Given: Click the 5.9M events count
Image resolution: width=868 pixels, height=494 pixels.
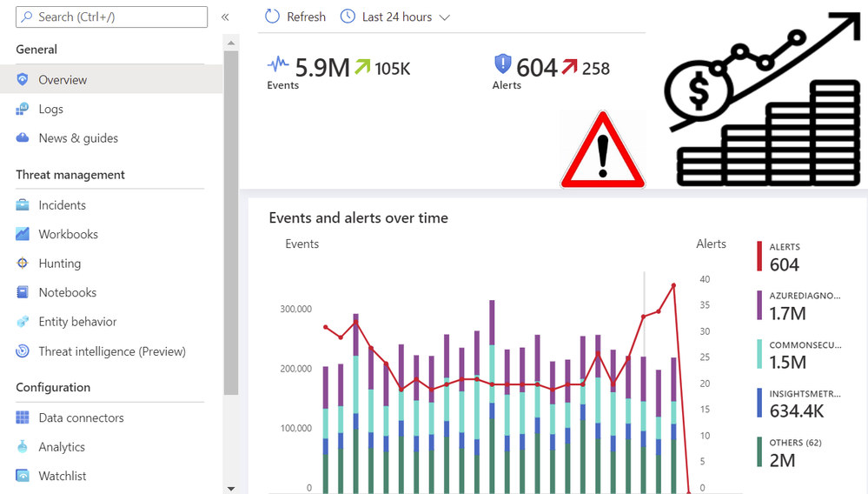Looking at the screenshot, I should point(322,68).
